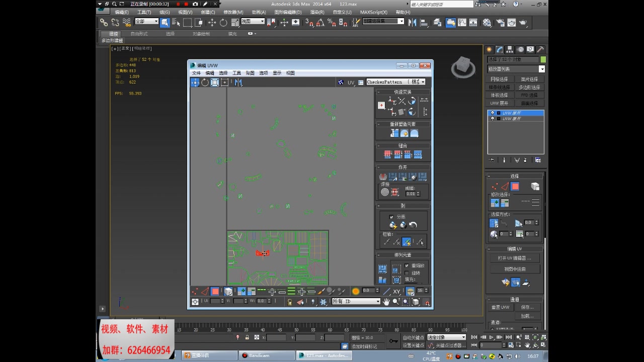Toggle first UVW 展开 modifier lightbulb
644x362 pixels.
[x=493, y=113]
